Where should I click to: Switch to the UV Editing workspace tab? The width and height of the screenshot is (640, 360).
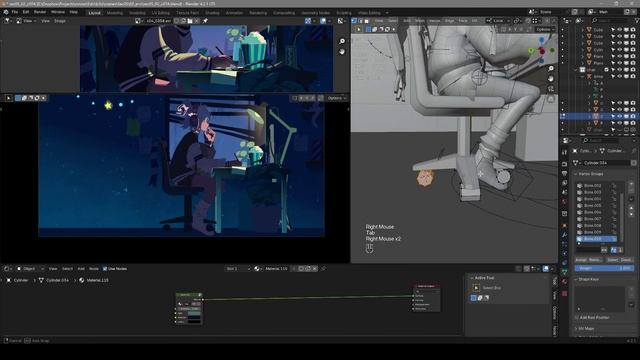pyautogui.click(x=161, y=13)
